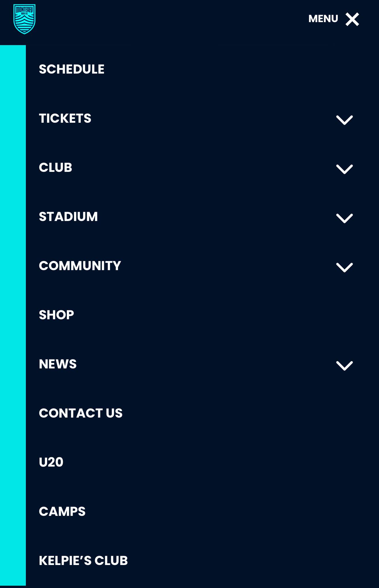Select the Club menu item
The image size is (379, 588).
click(56, 168)
